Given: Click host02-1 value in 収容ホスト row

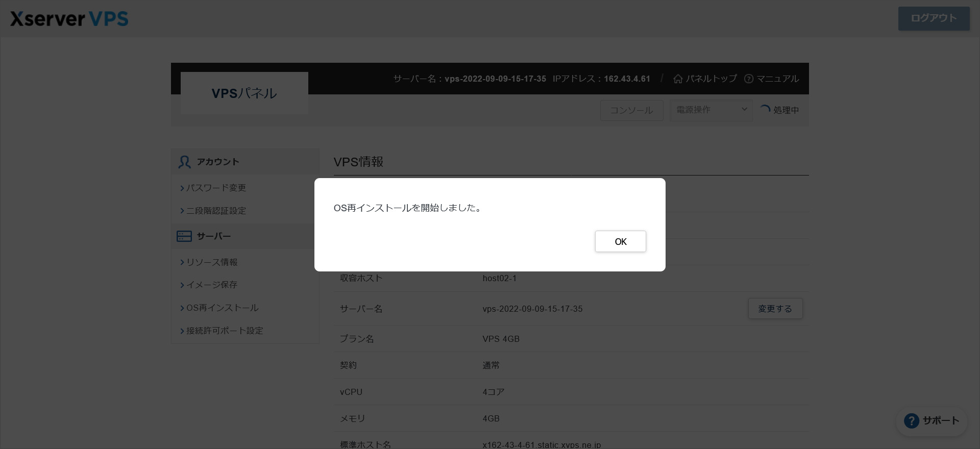Looking at the screenshot, I should coord(499,278).
